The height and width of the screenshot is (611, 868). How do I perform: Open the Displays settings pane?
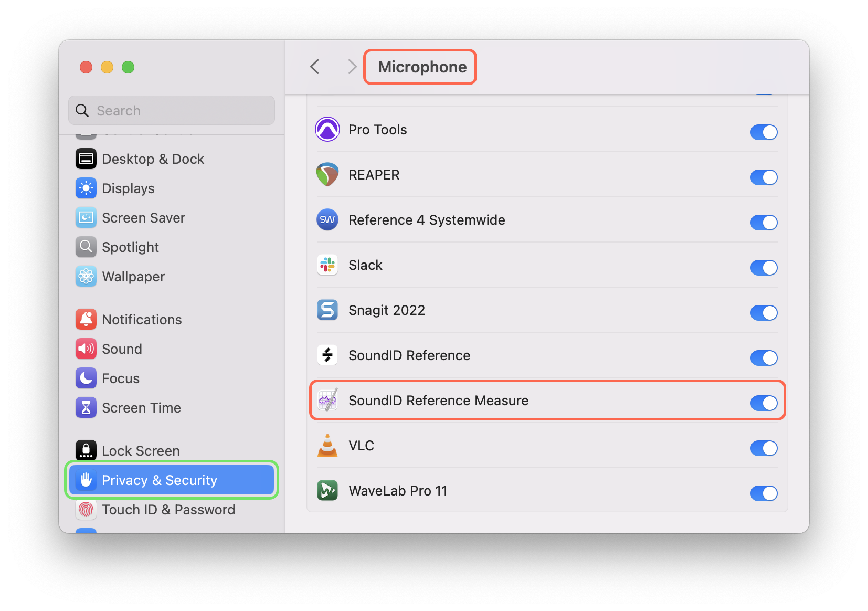pos(172,188)
